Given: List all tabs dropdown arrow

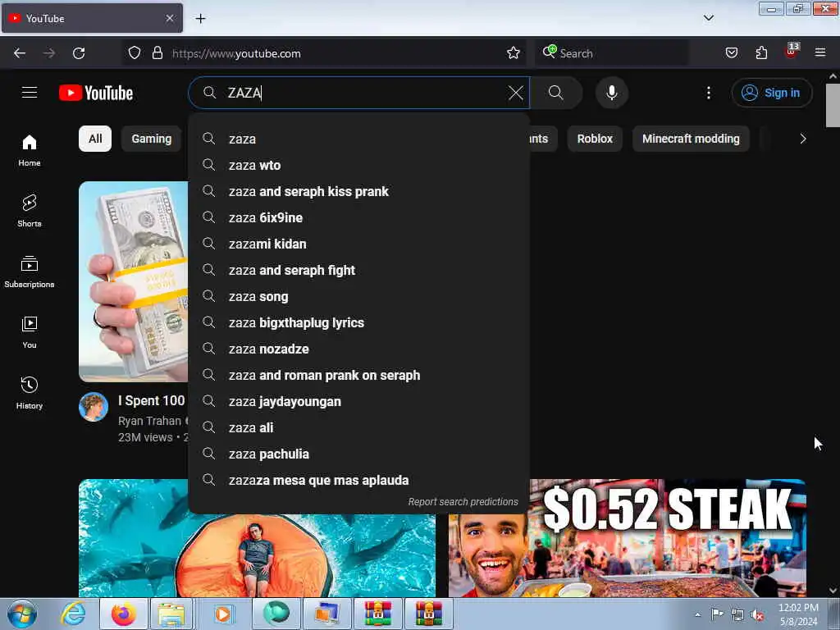Looking at the screenshot, I should (708, 18).
